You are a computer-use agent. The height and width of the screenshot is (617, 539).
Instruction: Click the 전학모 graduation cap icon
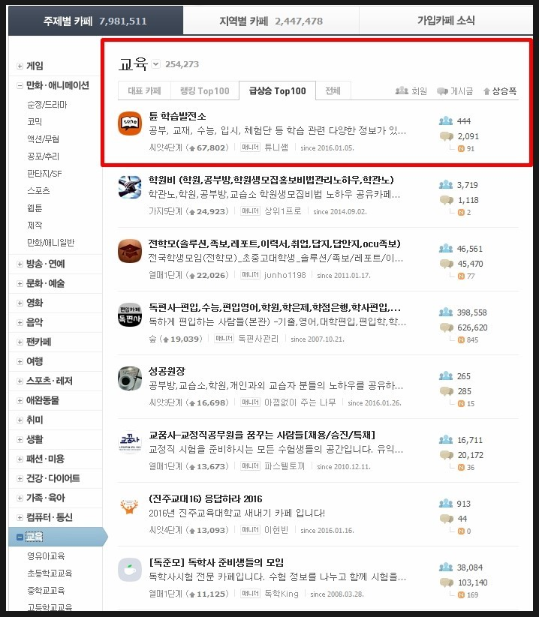pyautogui.click(x=130, y=251)
